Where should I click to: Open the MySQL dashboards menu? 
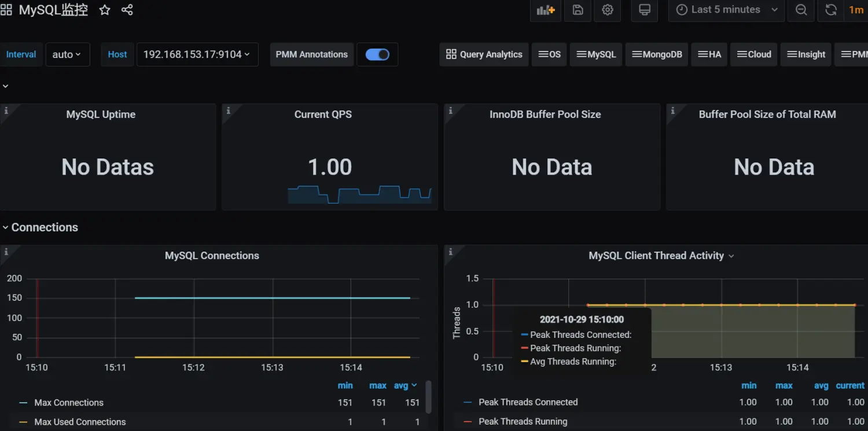coord(596,54)
